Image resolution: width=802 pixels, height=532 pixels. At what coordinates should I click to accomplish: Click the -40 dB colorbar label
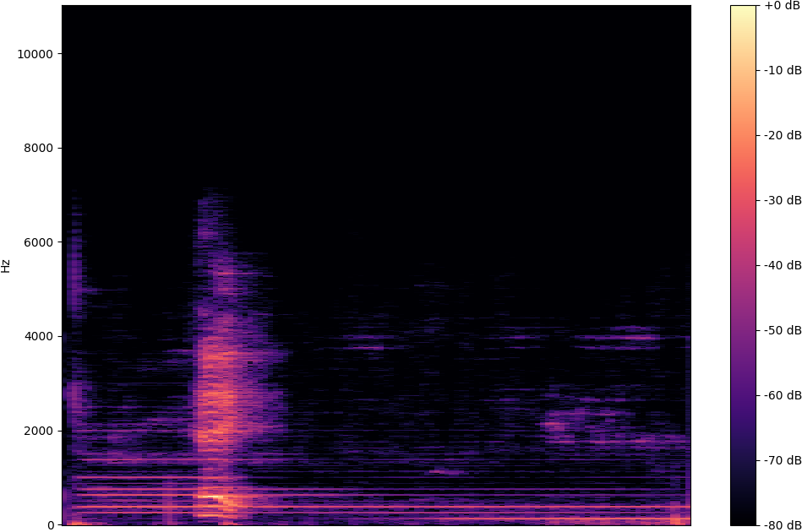click(783, 265)
